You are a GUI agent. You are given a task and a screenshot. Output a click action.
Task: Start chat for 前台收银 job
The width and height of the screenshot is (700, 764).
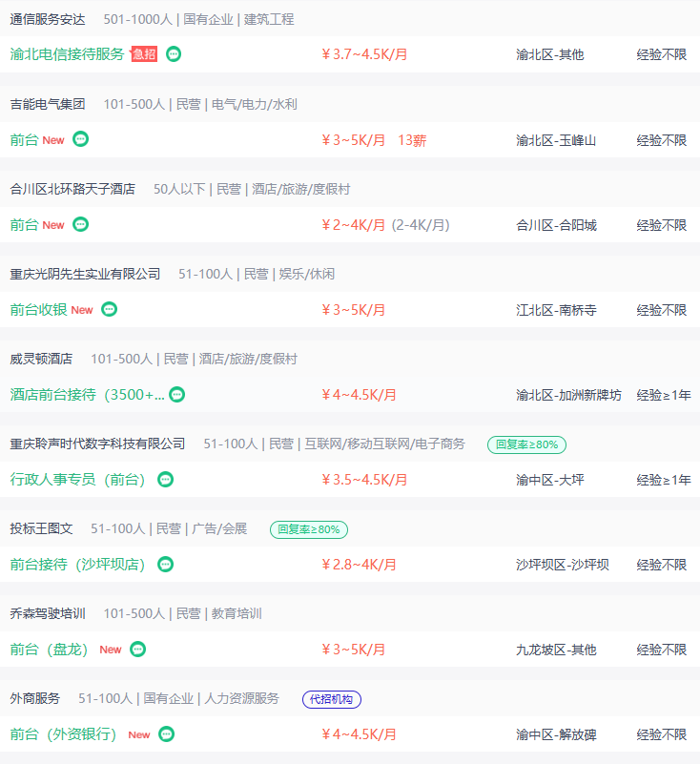(110, 309)
